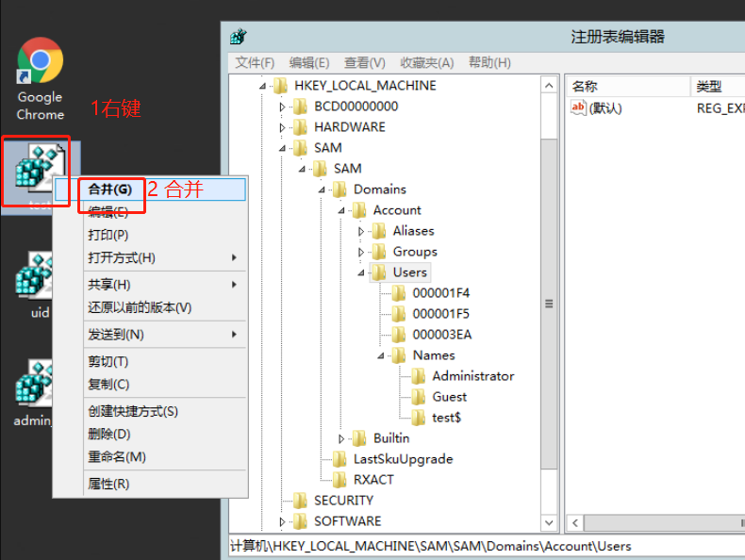This screenshot has height=560, width=745.
Task: Collapse the HKEY_LOCAL_MACHINE tree node
Action: 262,86
